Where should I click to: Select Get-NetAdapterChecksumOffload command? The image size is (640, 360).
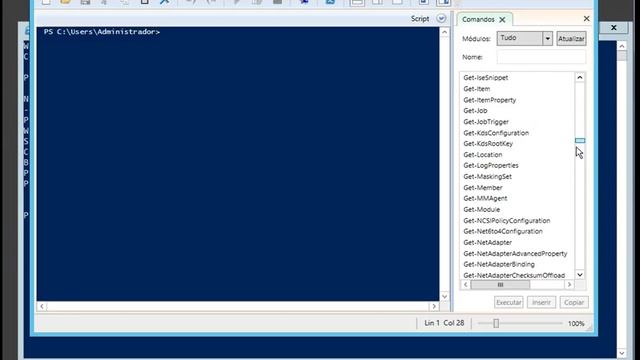[514, 276]
